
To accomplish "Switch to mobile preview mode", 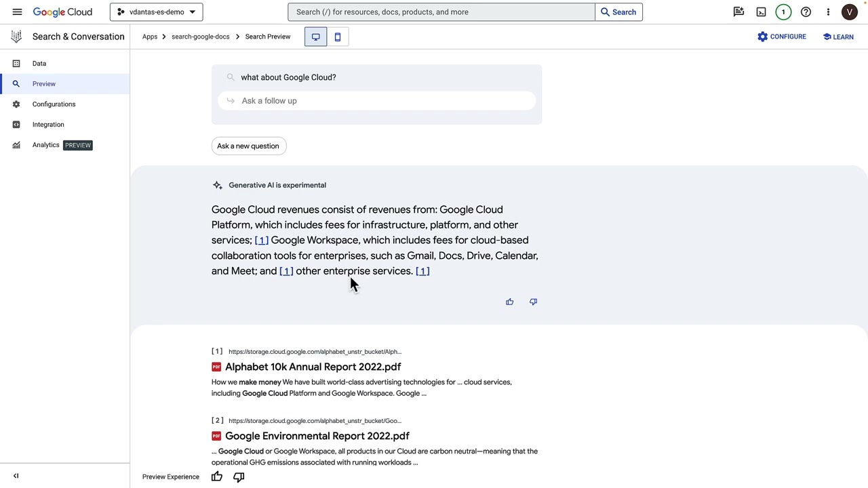I will (337, 37).
